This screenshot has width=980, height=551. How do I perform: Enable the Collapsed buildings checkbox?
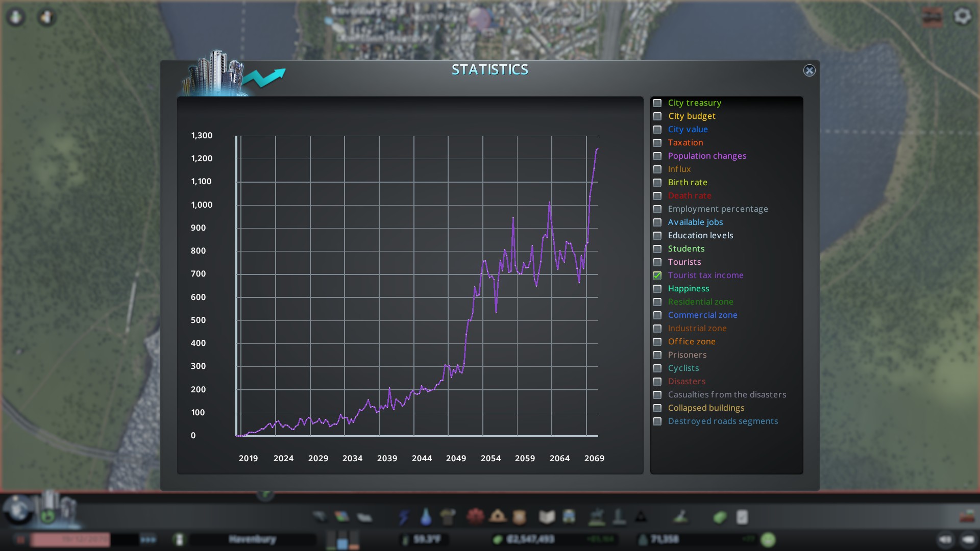657,408
